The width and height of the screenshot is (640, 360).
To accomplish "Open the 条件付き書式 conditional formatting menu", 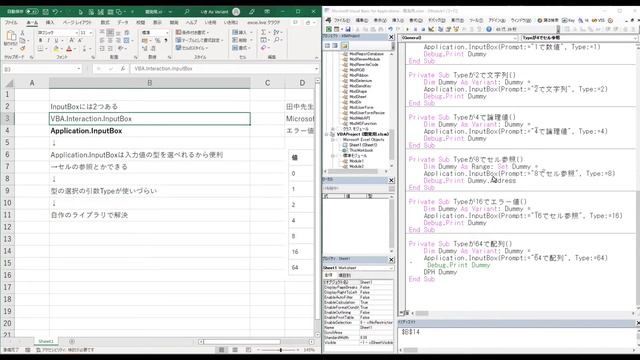I will (x=193, y=32).
